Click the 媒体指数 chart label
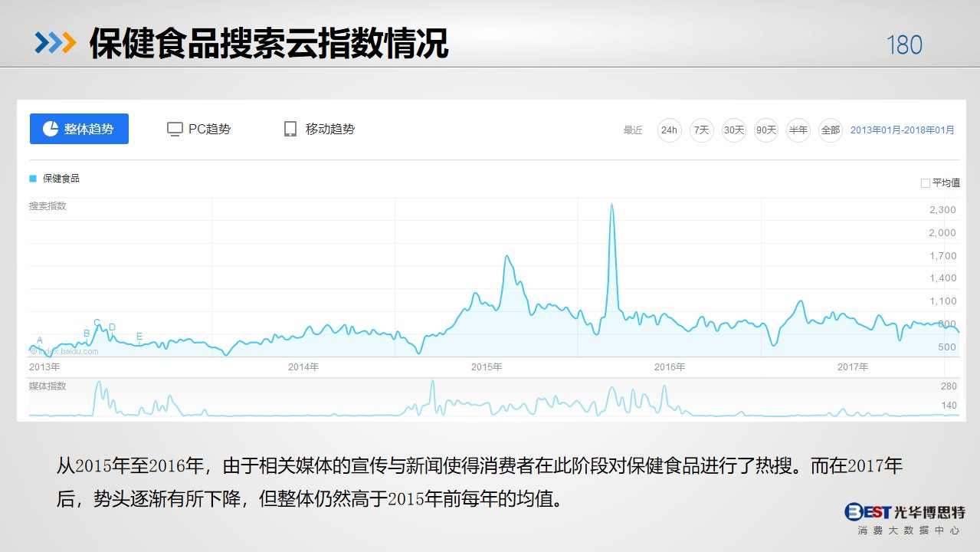 tap(48, 386)
